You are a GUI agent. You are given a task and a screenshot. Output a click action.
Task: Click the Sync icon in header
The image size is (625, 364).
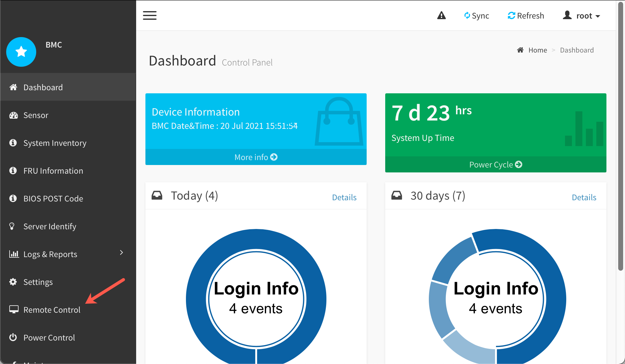pyautogui.click(x=467, y=15)
